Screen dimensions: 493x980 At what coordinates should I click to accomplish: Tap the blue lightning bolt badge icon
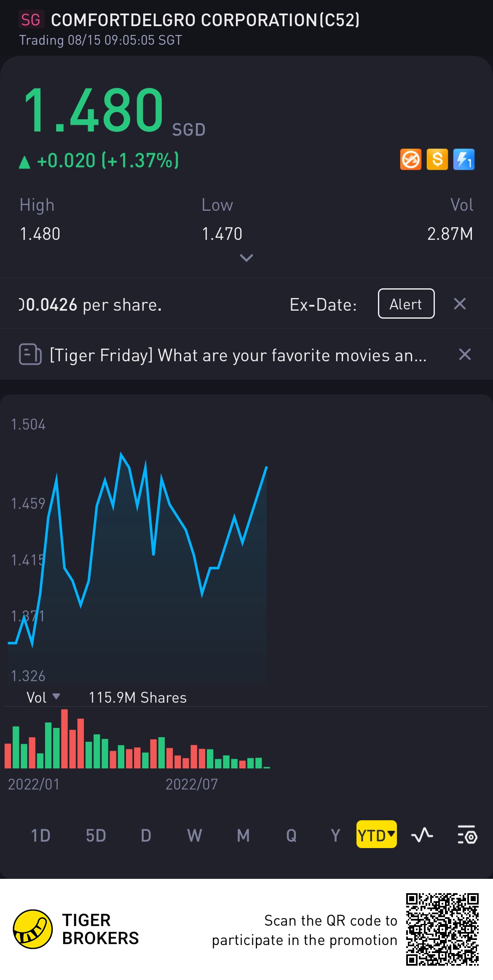464,160
